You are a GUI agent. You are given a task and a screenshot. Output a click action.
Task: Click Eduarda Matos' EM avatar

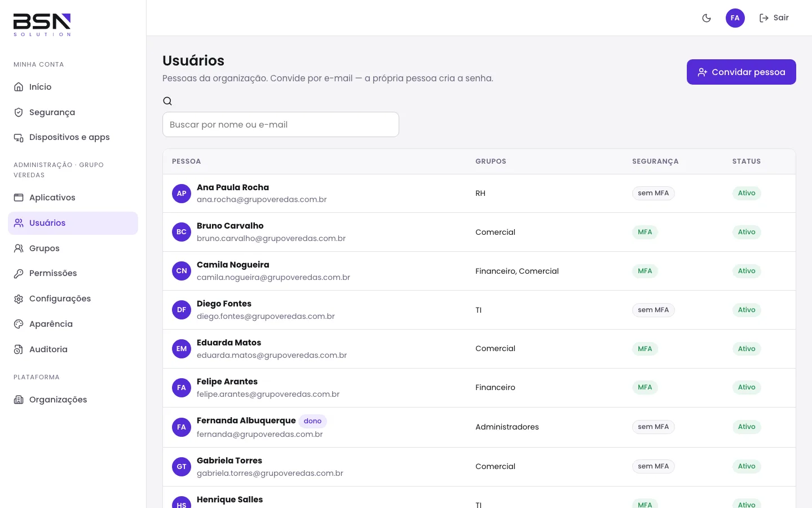click(x=182, y=349)
